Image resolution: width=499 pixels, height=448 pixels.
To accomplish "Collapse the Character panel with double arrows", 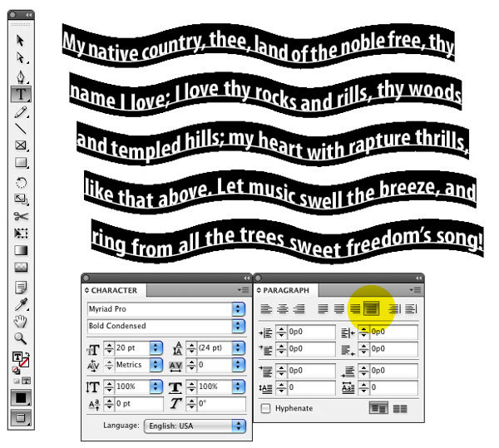I will click(247, 278).
